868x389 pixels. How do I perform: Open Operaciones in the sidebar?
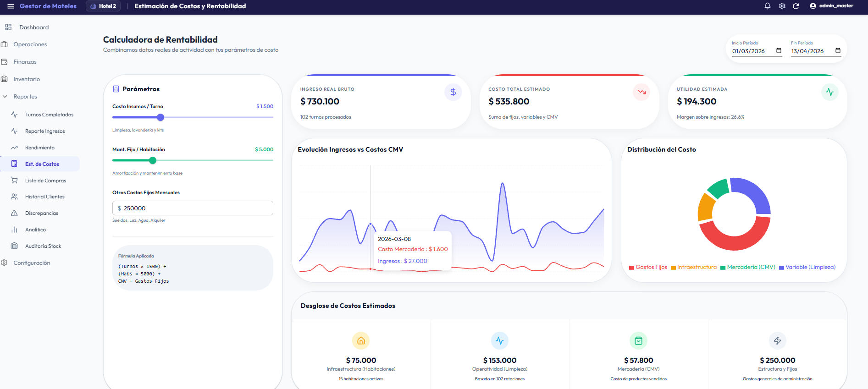(x=30, y=44)
